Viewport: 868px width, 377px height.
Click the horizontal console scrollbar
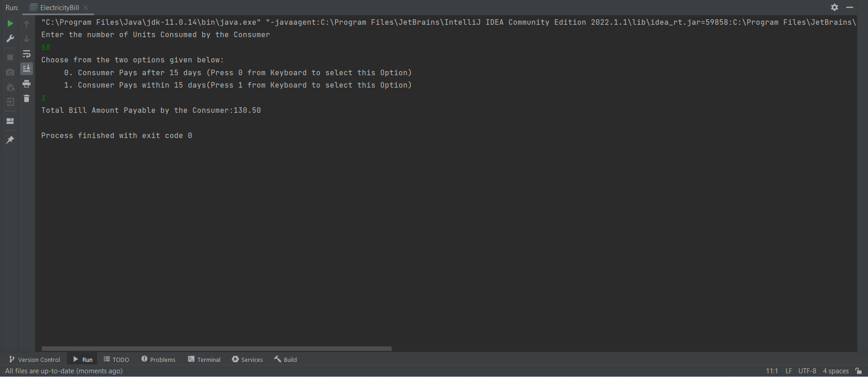215,349
